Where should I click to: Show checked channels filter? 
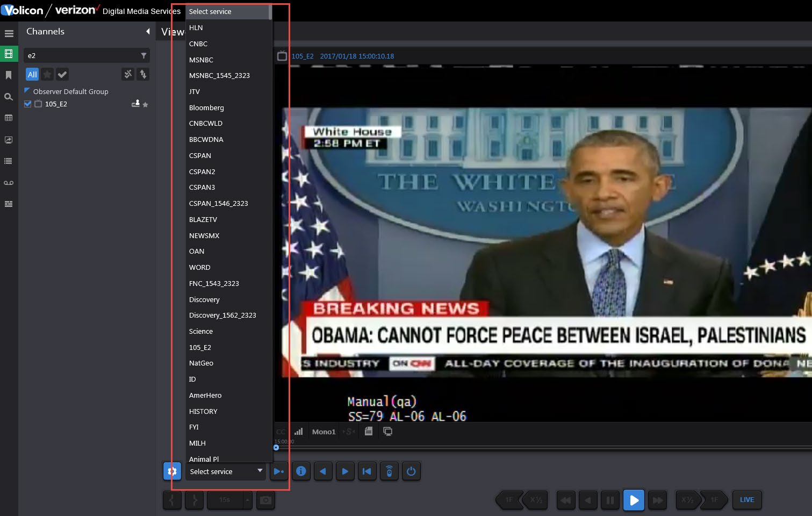(62, 74)
